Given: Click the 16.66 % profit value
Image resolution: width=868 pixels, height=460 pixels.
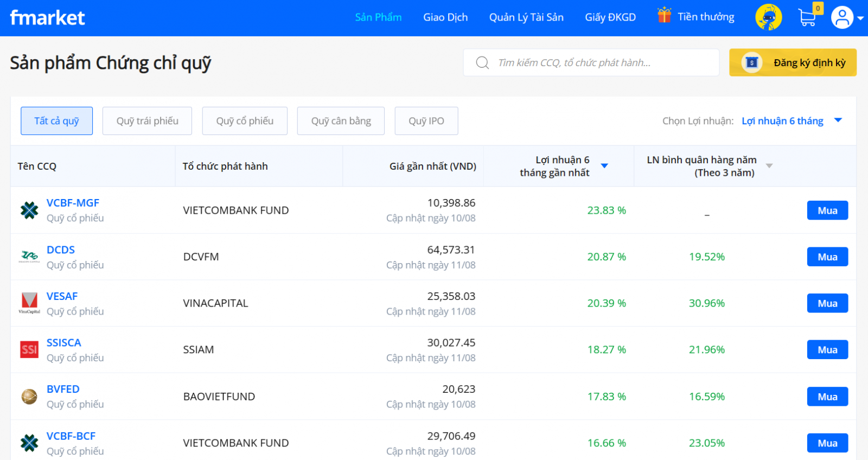Looking at the screenshot, I should coord(607,443).
